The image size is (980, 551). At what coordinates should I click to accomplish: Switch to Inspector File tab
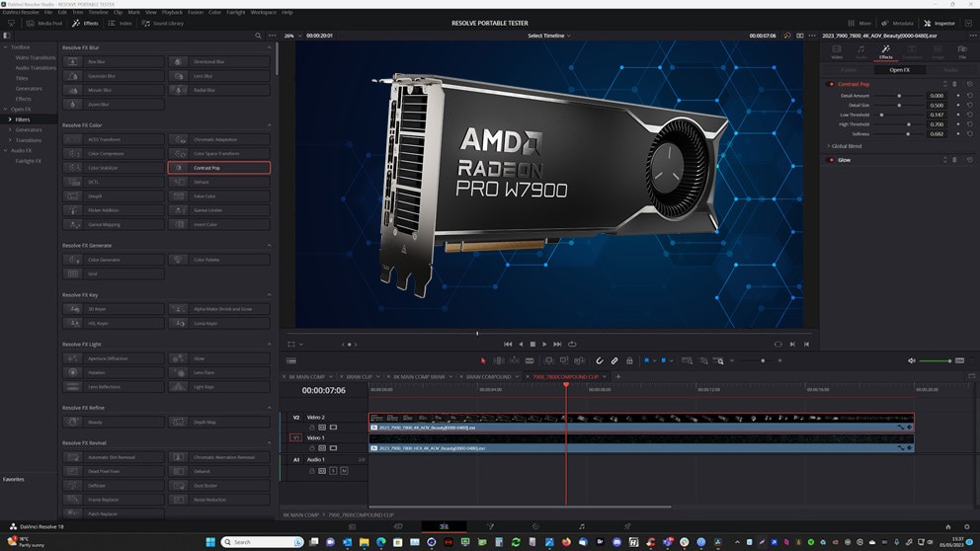[962, 51]
